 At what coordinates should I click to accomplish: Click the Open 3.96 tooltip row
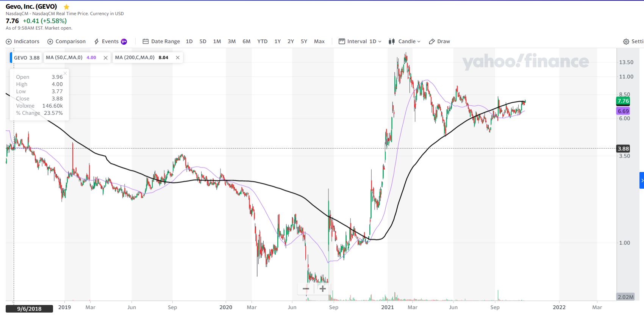point(39,77)
